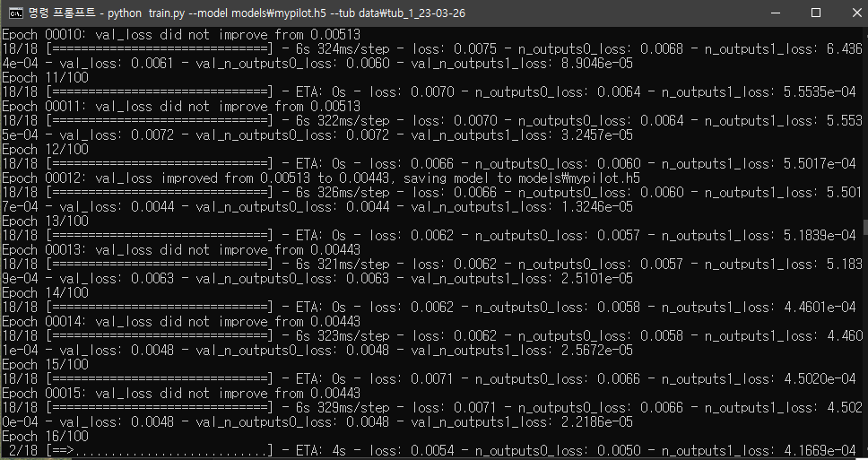Click the 'Epoch 00012: val_loss improved' line
The height and width of the screenshot is (460, 868).
coord(321,178)
